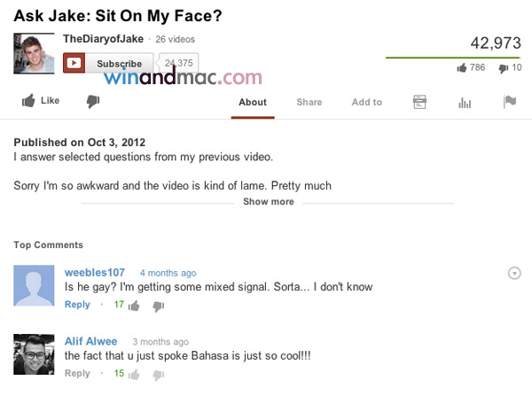Image resolution: width=532 pixels, height=396 pixels.
Task: Flag this video with the flag icon
Action: click(x=509, y=102)
